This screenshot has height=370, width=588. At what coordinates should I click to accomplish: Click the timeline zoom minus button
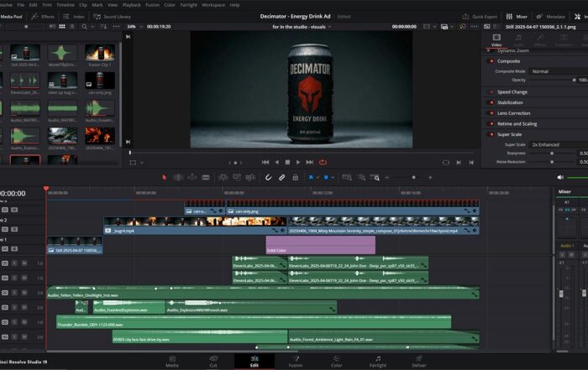tap(387, 178)
